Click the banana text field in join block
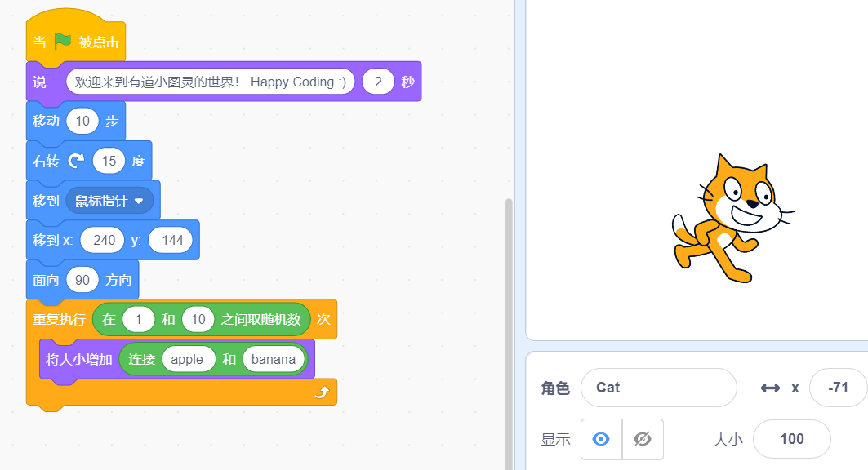Image resolution: width=868 pixels, height=470 pixels. coord(274,359)
